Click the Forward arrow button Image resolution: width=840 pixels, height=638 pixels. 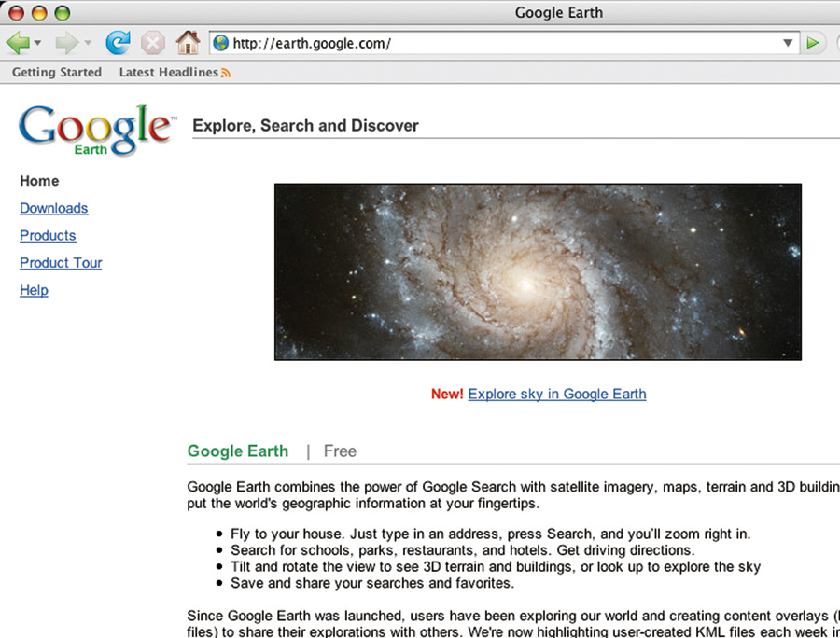point(67,42)
